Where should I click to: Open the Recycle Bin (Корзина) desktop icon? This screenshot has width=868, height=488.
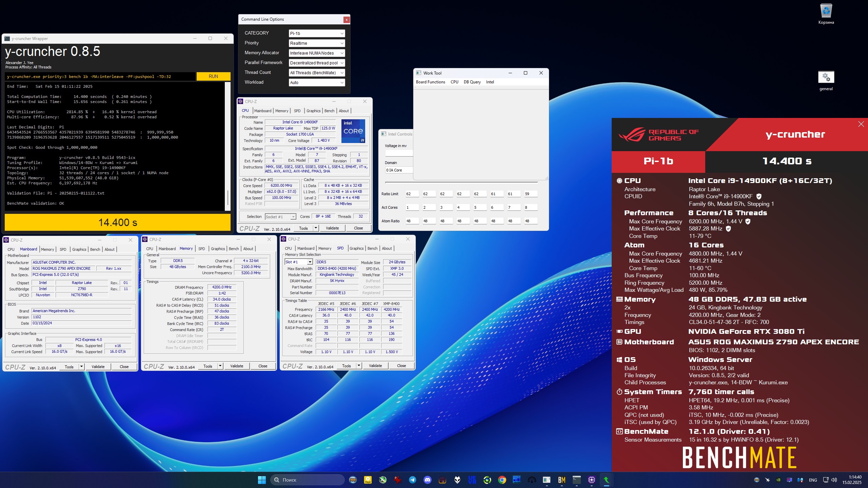(826, 14)
